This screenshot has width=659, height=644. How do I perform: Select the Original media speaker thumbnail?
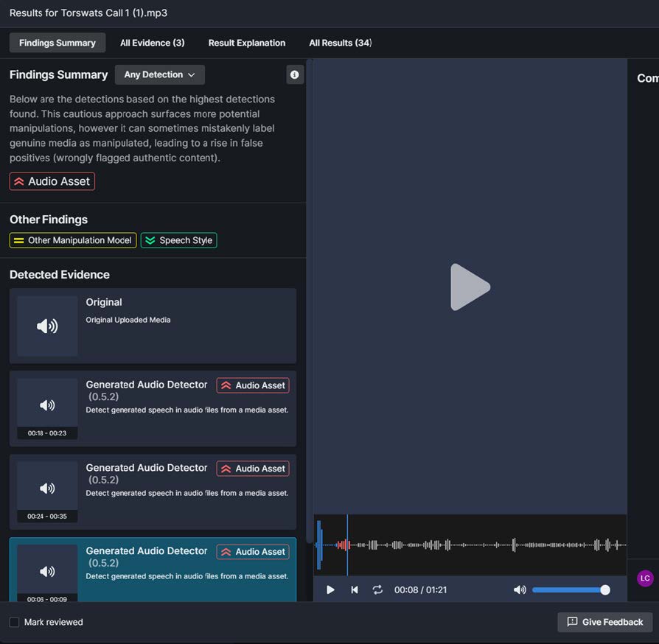pos(47,326)
